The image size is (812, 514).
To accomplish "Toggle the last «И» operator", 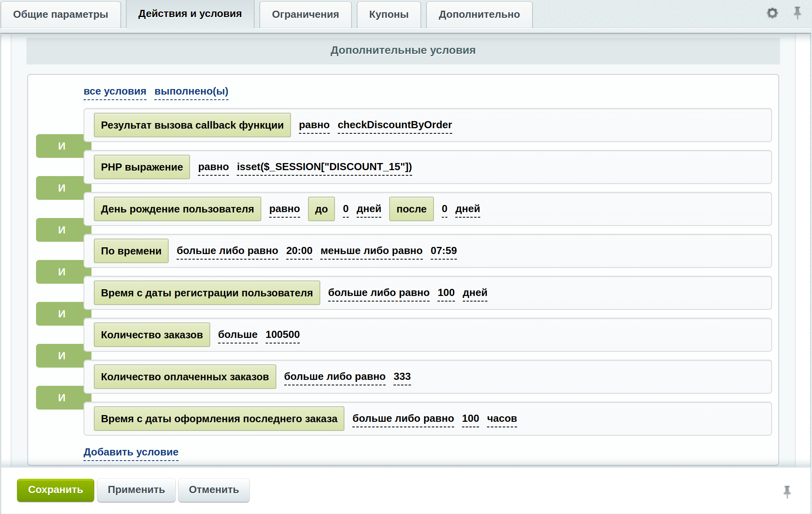I will tap(61, 398).
